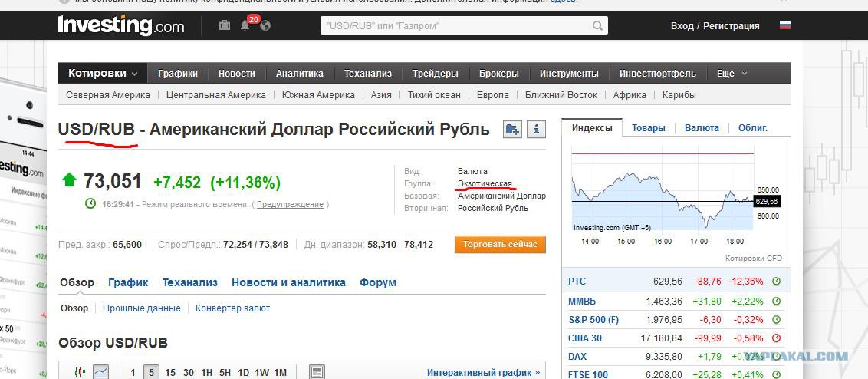The image size is (868, 379).
Task: Click the Регистрация link
Action: (x=732, y=25)
